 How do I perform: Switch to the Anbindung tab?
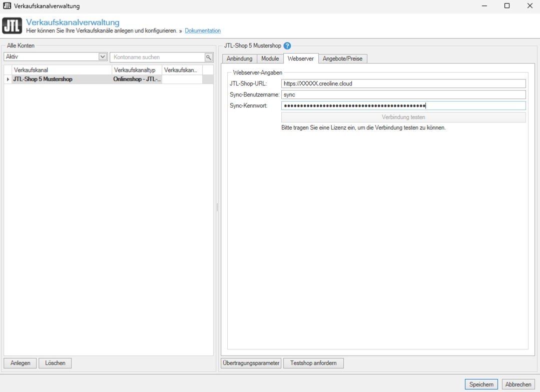[x=239, y=58]
